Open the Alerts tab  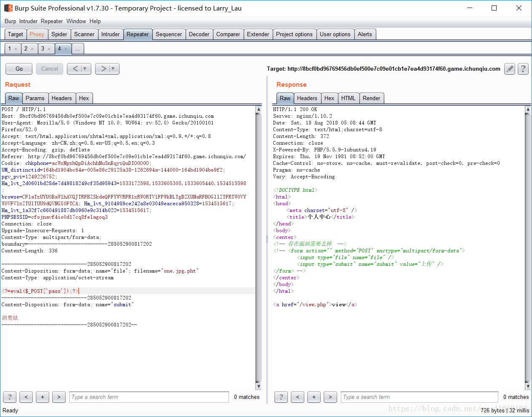coord(365,34)
